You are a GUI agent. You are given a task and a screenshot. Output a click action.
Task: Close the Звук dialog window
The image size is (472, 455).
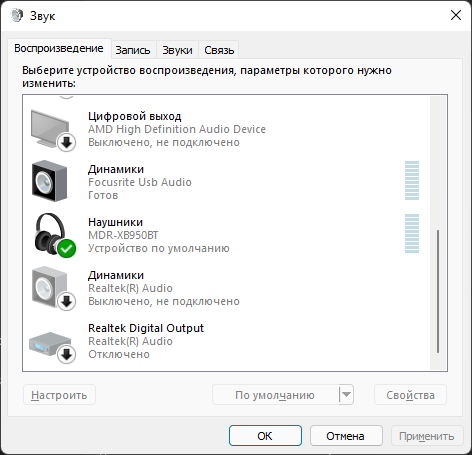tap(456, 15)
